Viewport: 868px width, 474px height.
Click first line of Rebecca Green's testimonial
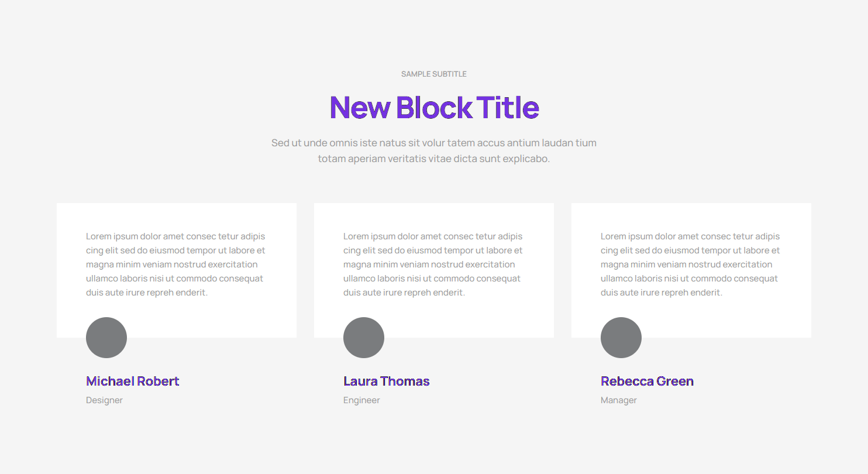(x=690, y=236)
